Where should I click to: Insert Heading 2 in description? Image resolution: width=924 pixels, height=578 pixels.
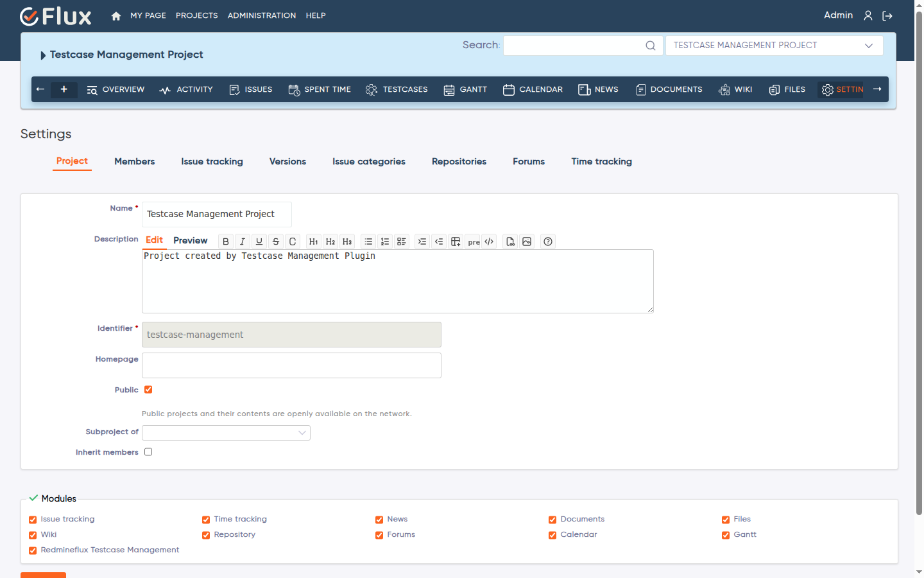(x=330, y=241)
